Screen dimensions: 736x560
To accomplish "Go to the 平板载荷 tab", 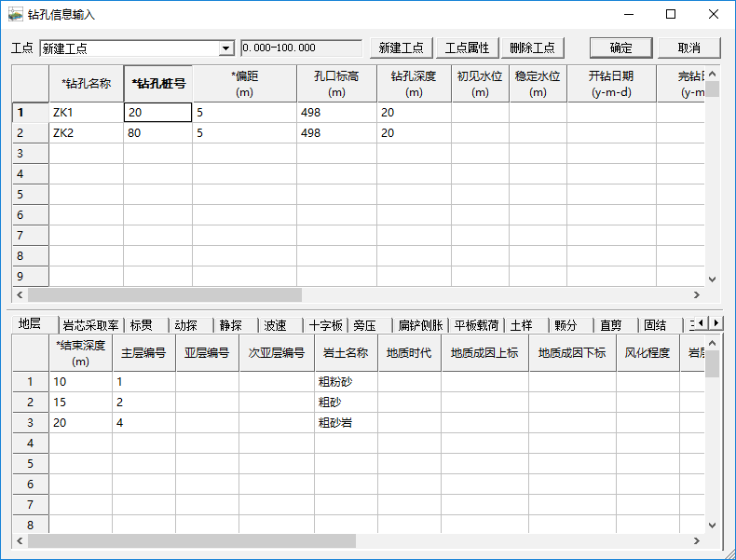I will [x=475, y=325].
